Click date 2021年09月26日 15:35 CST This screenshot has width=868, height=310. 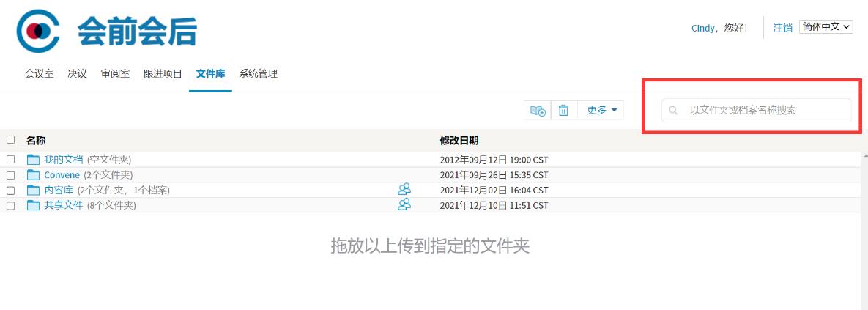pos(494,175)
